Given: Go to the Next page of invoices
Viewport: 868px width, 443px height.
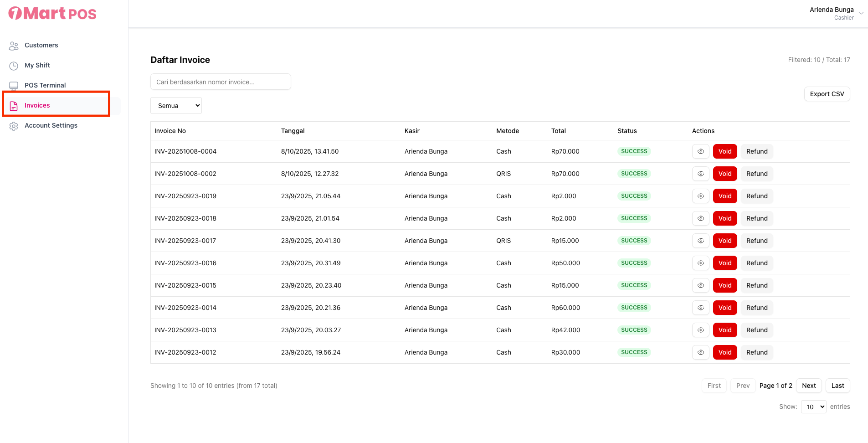Looking at the screenshot, I should [808, 386].
